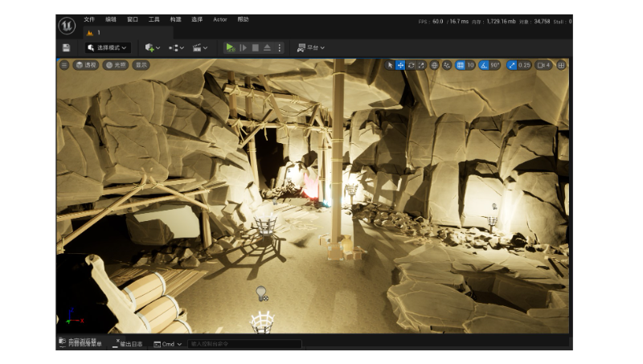The width and height of the screenshot is (643, 364).
Task: Click the Stall: 0 readout
Action: (x=563, y=22)
